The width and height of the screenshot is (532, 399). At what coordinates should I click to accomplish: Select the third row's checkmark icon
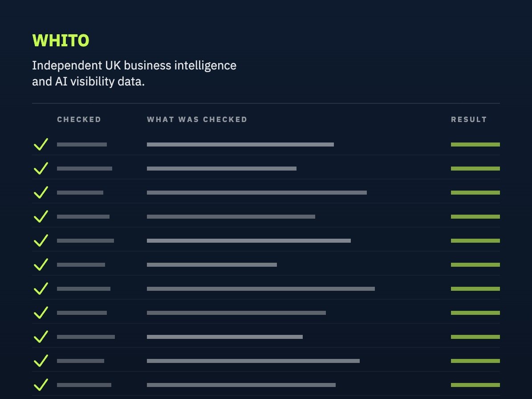point(41,192)
